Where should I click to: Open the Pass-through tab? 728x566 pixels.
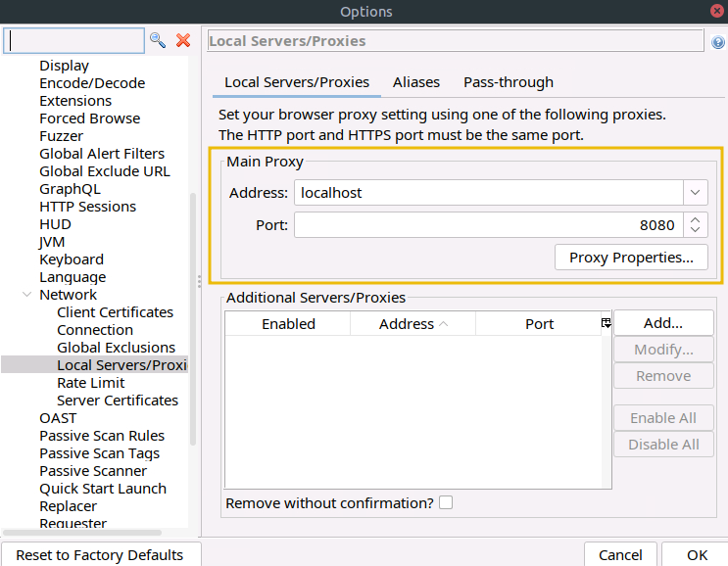coord(509,82)
